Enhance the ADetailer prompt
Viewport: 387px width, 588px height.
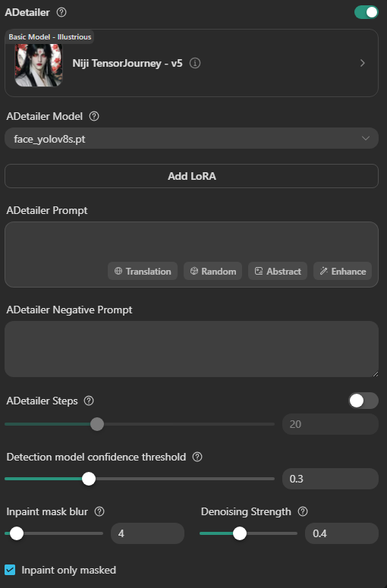point(343,271)
